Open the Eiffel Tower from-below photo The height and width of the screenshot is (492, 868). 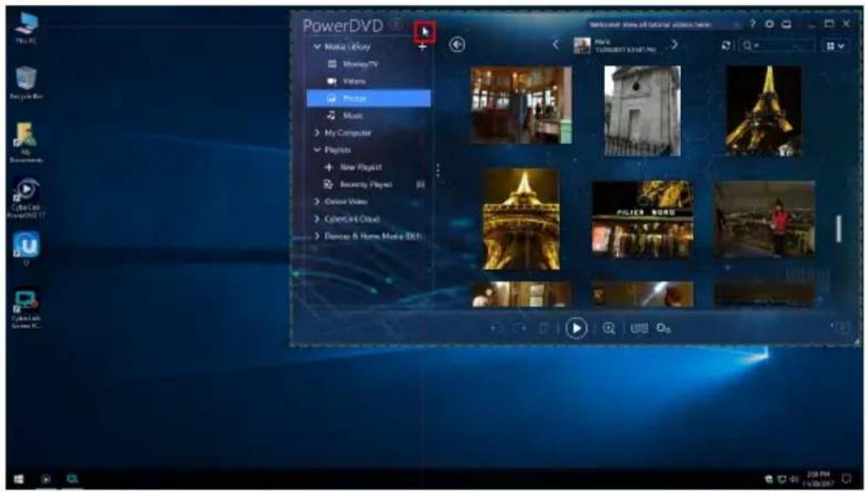521,219
